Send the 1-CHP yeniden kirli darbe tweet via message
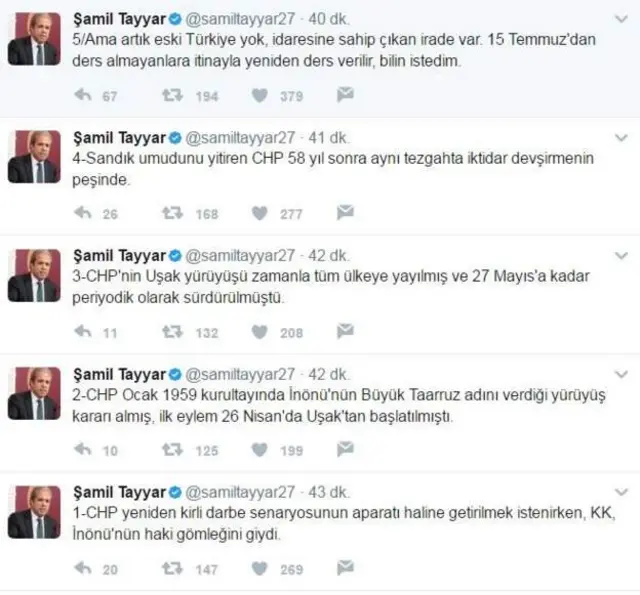Viewport: 640px width, 595px height. point(345,568)
